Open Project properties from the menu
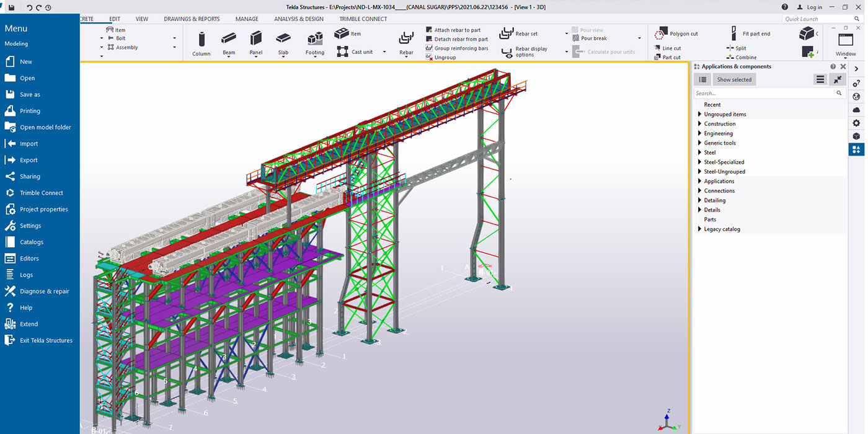 click(43, 210)
